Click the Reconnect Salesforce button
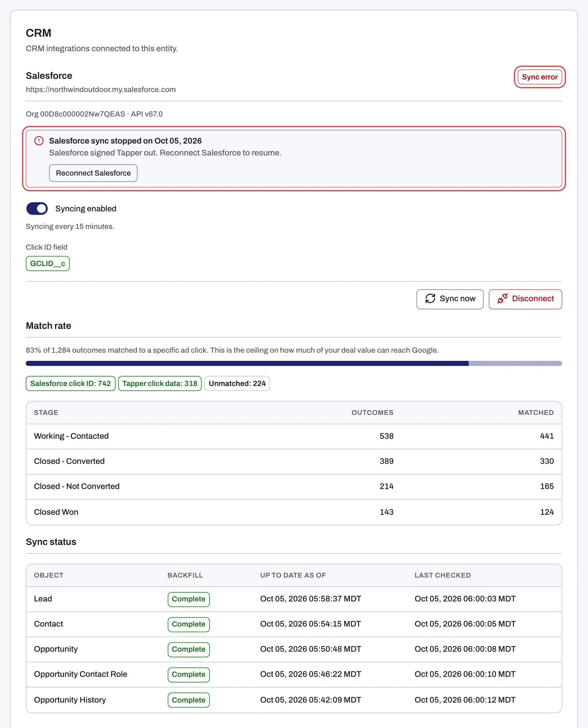 coord(93,173)
